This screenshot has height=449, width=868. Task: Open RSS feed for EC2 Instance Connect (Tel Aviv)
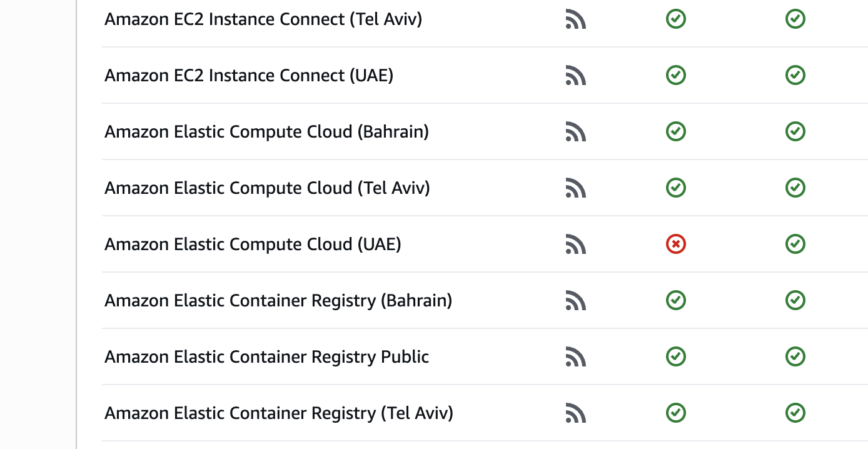click(575, 19)
